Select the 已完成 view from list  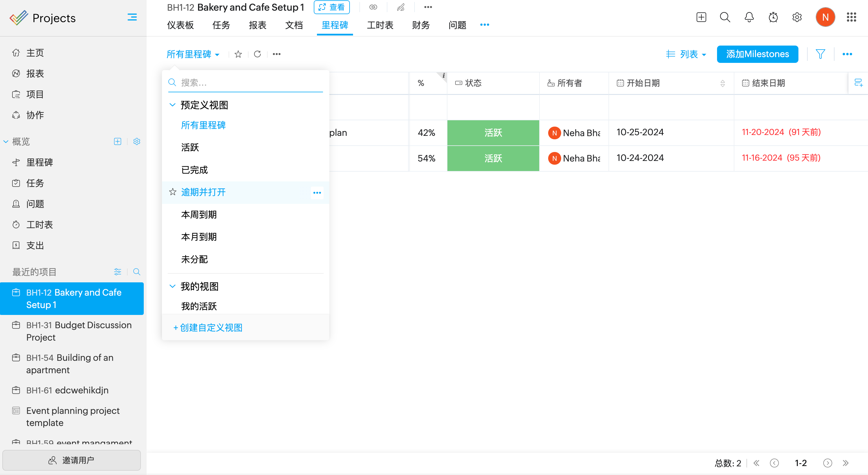[x=195, y=170]
